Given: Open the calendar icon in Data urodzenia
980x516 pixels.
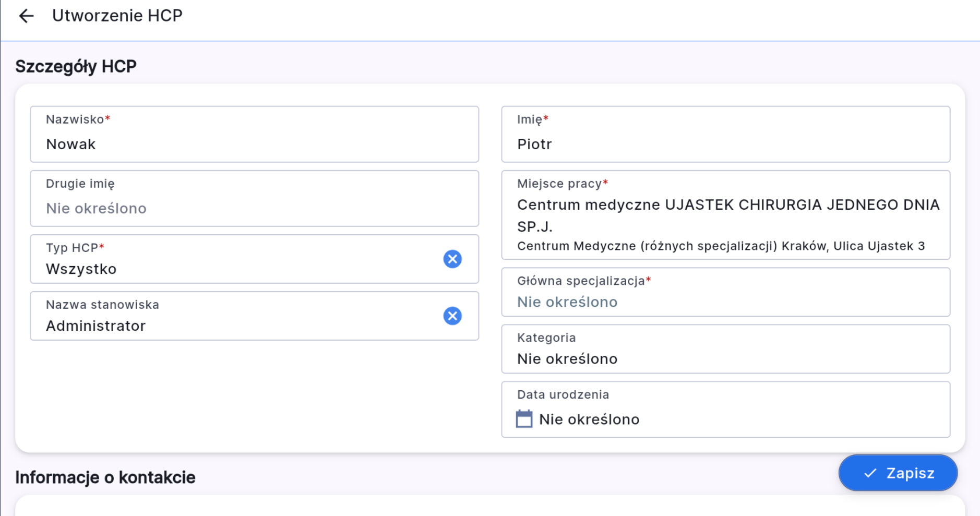Looking at the screenshot, I should (x=524, y=419).
